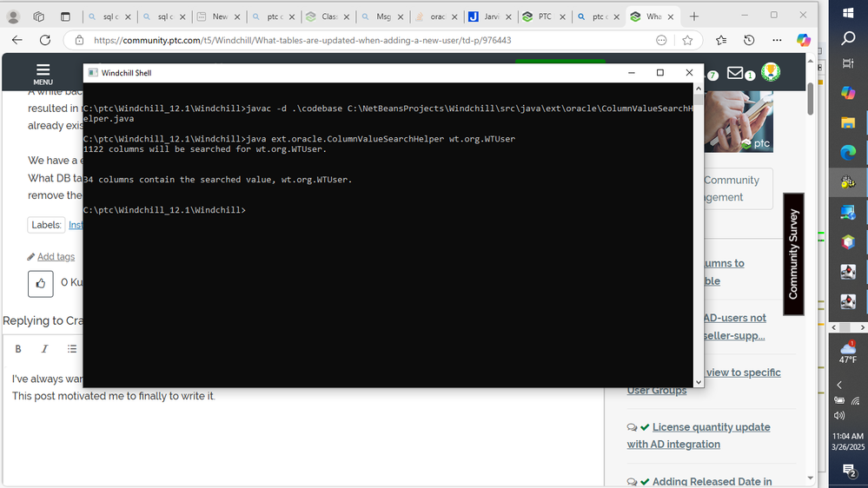Open the 'Add tags' link
The height and width of the screenshot is (488, 868).
56,257
